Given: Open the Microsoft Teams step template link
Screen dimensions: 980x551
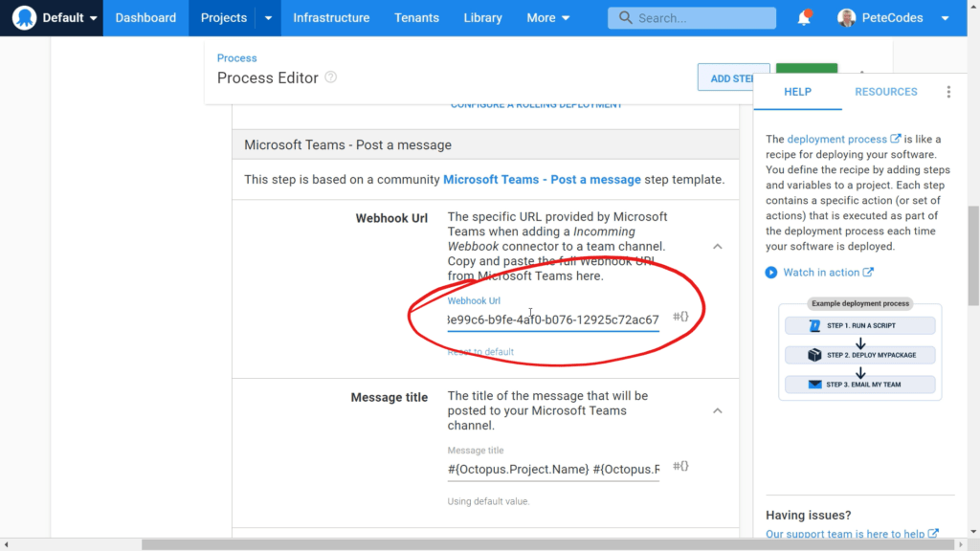Looking at the screenshot, I should click(x=542, y=180).
